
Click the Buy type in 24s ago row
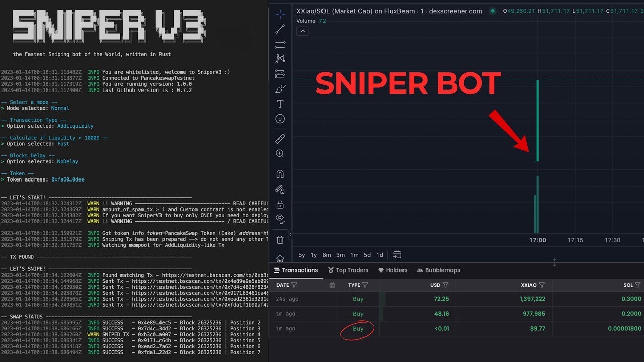click(358, 299)
